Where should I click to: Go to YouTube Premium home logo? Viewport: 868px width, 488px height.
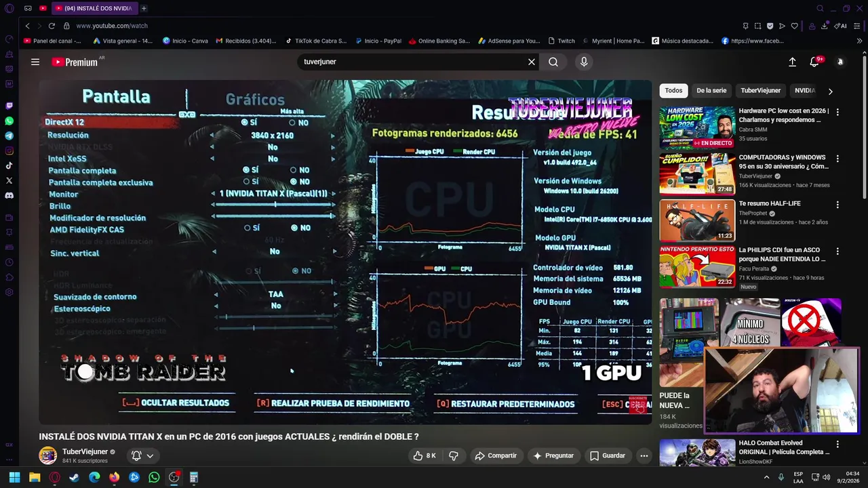pyautogui.click(x=75, y=62)
